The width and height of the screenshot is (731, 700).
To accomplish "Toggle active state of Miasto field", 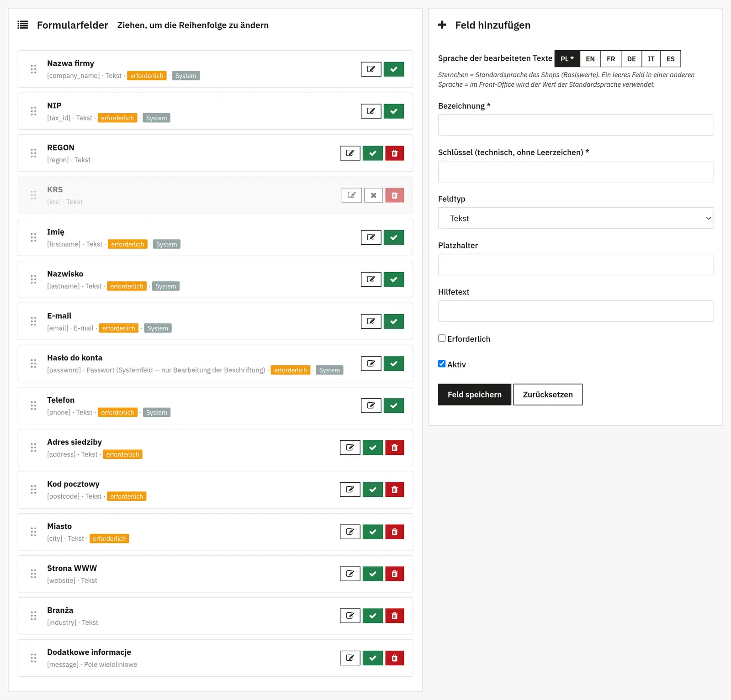I will coord(373,532).
